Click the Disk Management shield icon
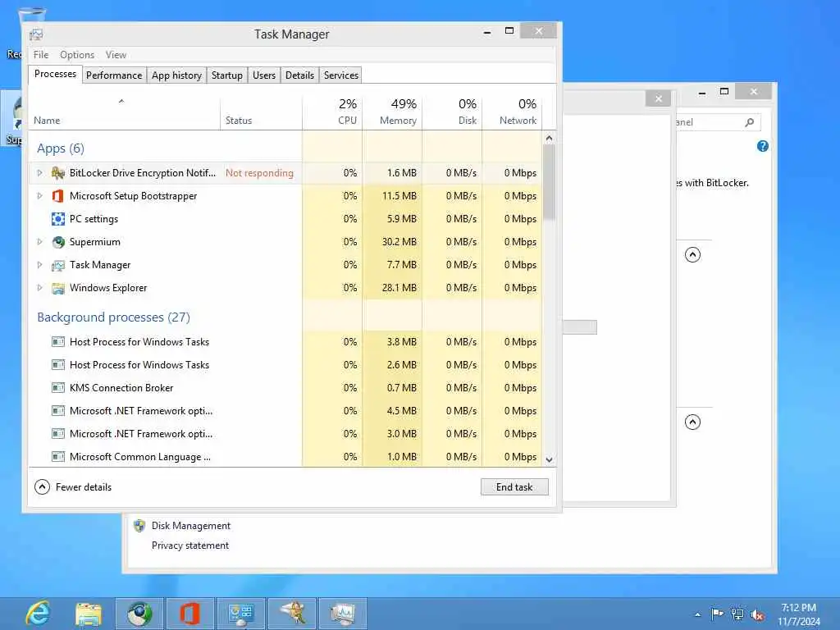This screenshot has width=840, height=630. tap(139, 526)
